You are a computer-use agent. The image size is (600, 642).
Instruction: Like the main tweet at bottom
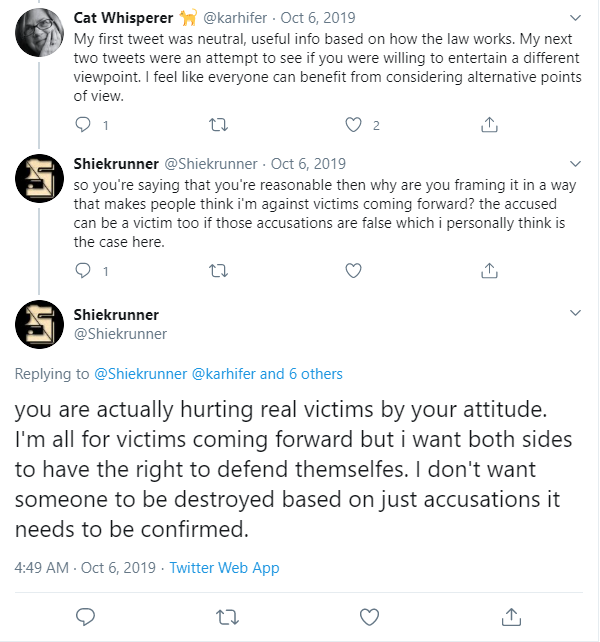click(x=369, y=617)
